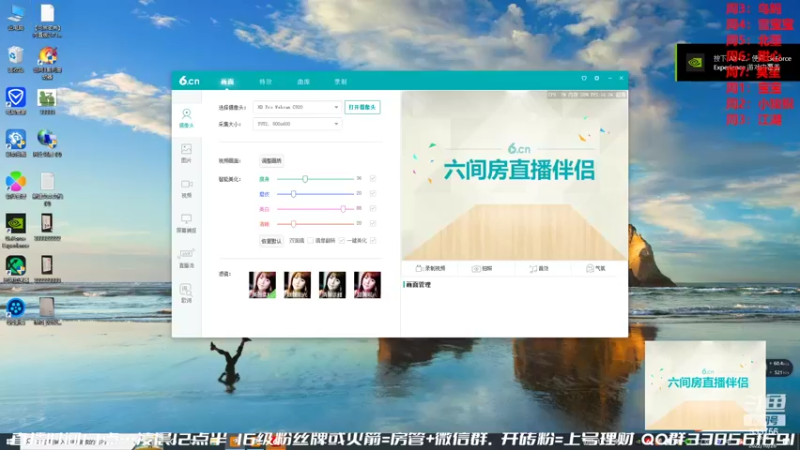Click the blue smoothing slider handle

click(x=293, y=194)
